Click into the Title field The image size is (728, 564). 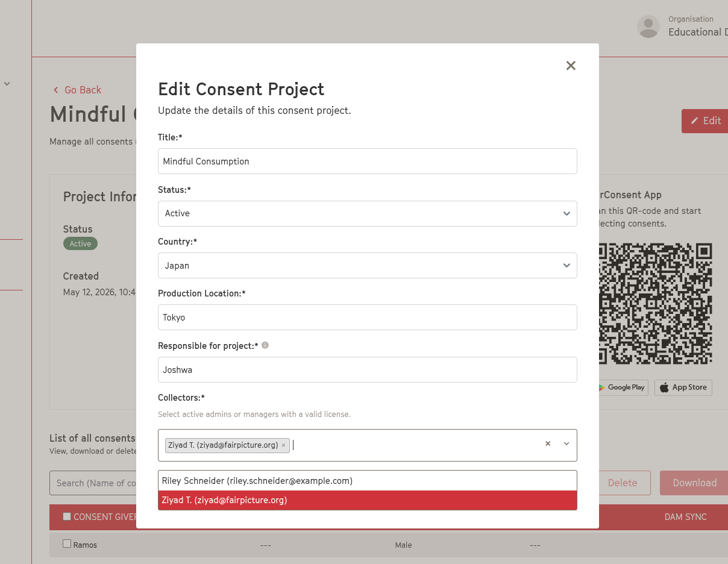368,161
